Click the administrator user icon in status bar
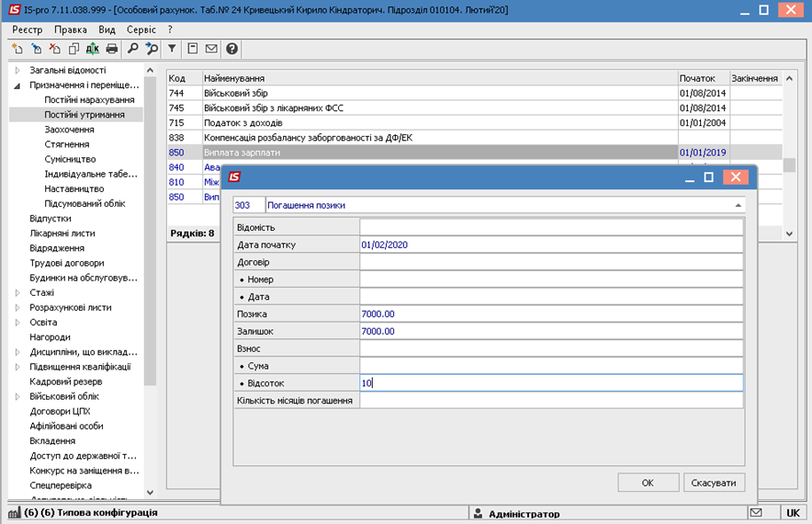812x524 pixels. [x=478, y=513]
